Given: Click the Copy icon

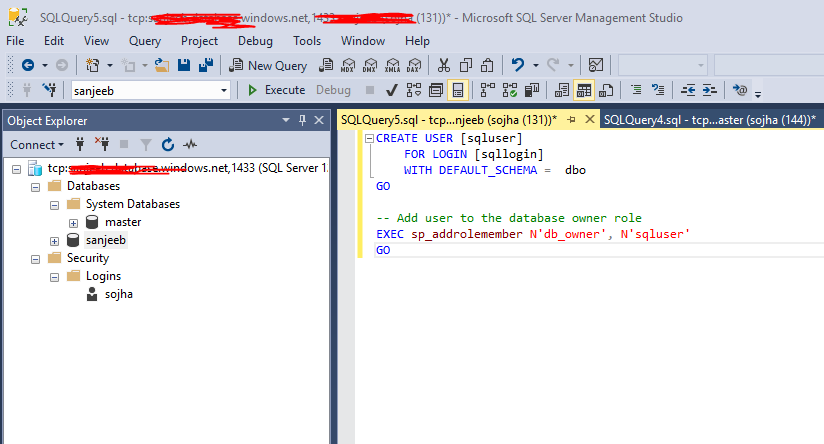Looking at the screenshot, I should pos(466,65).
